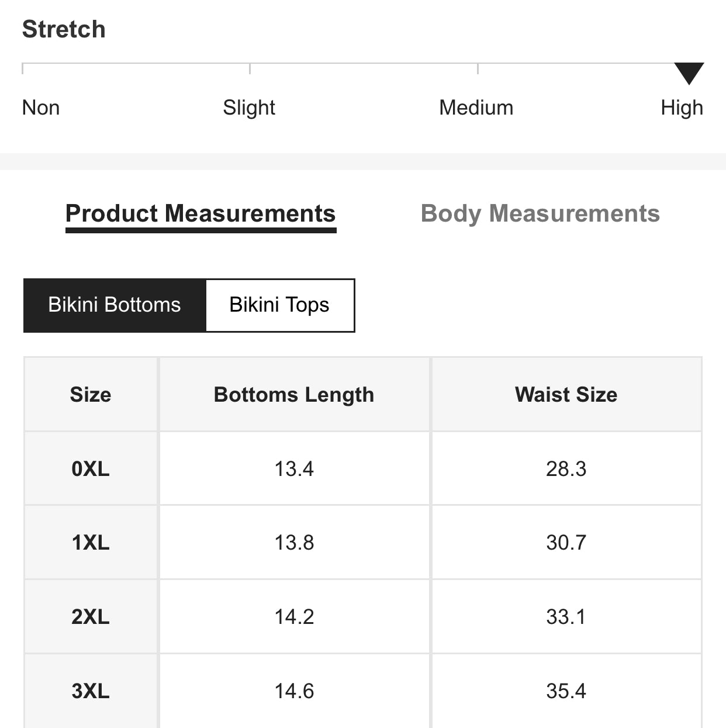The height and width of the screenshot is (728, 726).
Task: Click the 2XL bottoms length 14.2
Action: coord(294,617)
